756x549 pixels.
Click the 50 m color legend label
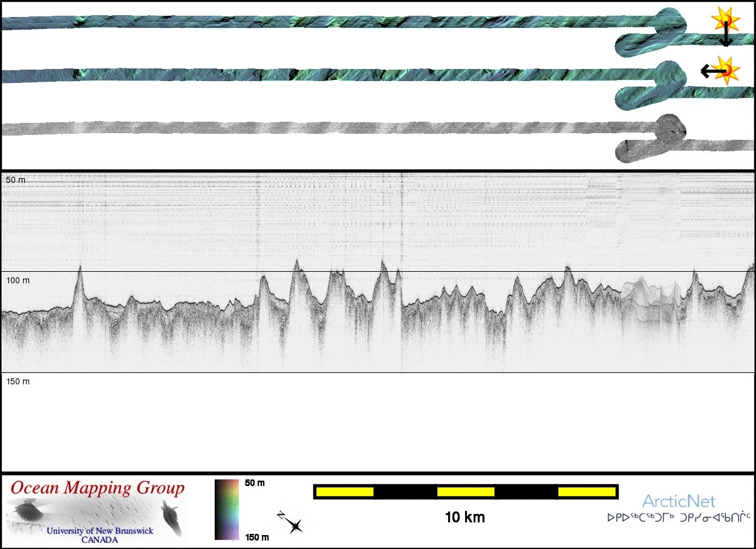(x=255, y=483)
